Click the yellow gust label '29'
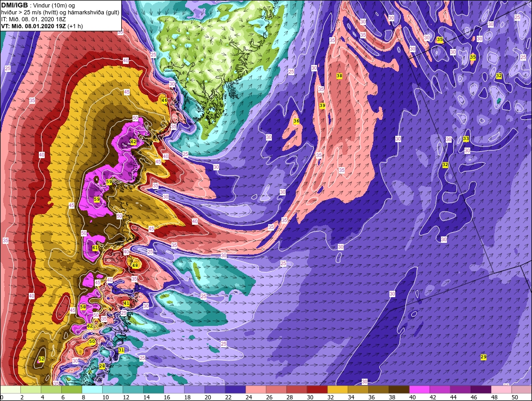Image resolution: width=532 pixels, height=401 pixels. pos(484,357)
